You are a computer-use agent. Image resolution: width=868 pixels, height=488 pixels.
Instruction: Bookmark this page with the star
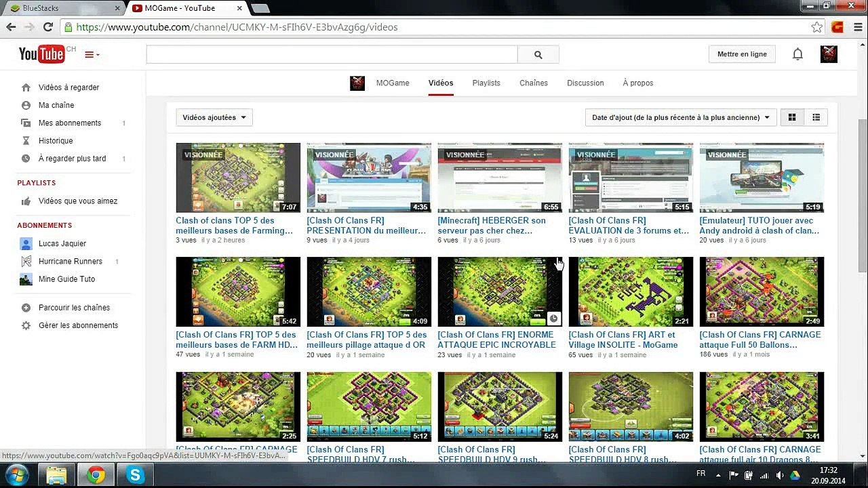817,27
